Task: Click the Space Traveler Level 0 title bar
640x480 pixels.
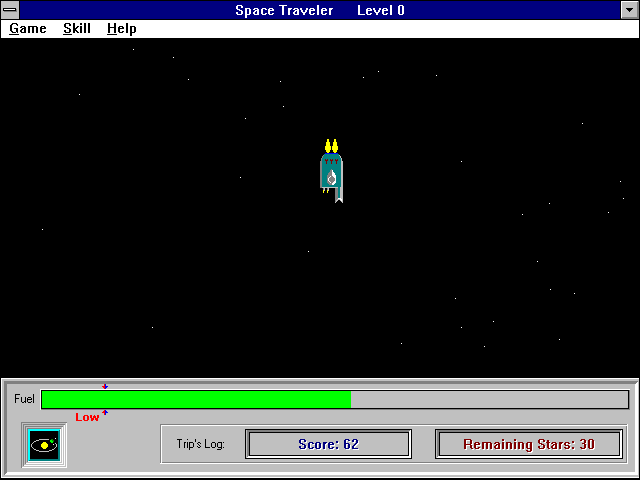Action: [x=320, y=10]
